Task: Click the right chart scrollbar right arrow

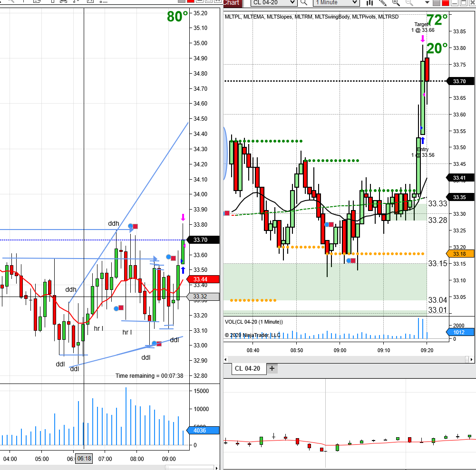Action: click(471, 360)
